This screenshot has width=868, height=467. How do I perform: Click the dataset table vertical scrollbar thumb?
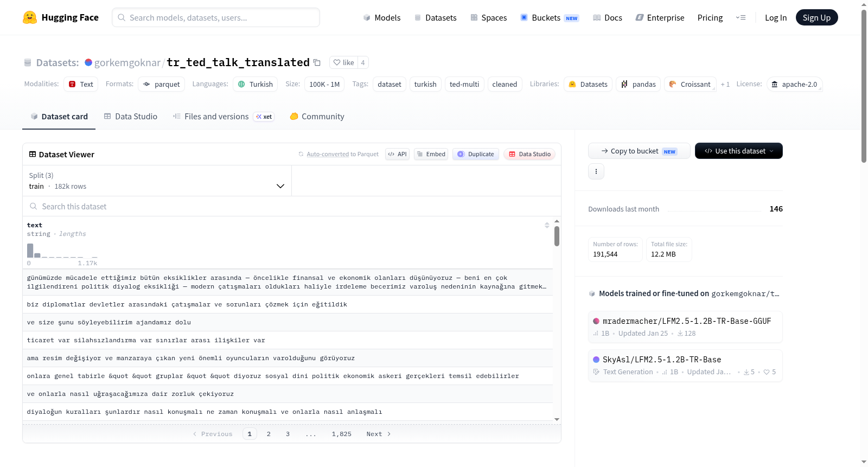coord(557,236)
